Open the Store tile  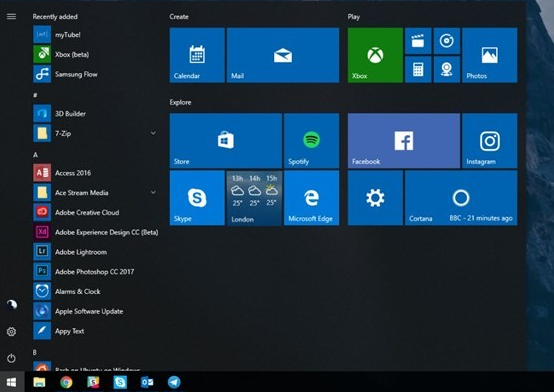(226, 141)
